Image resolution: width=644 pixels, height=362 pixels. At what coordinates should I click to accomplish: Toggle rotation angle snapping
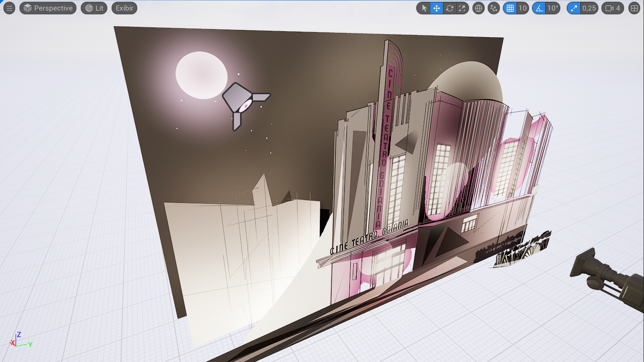click(539, 8)
